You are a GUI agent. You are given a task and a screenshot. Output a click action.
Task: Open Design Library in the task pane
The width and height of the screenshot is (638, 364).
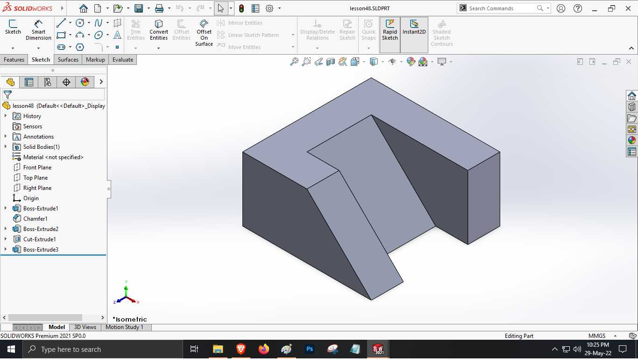(x=632, y=107)
